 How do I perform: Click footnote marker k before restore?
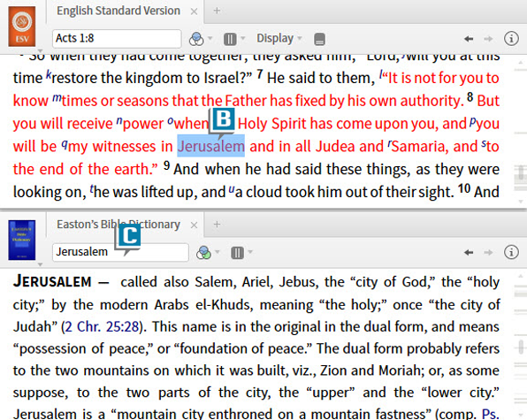click(x=49, y=75)
